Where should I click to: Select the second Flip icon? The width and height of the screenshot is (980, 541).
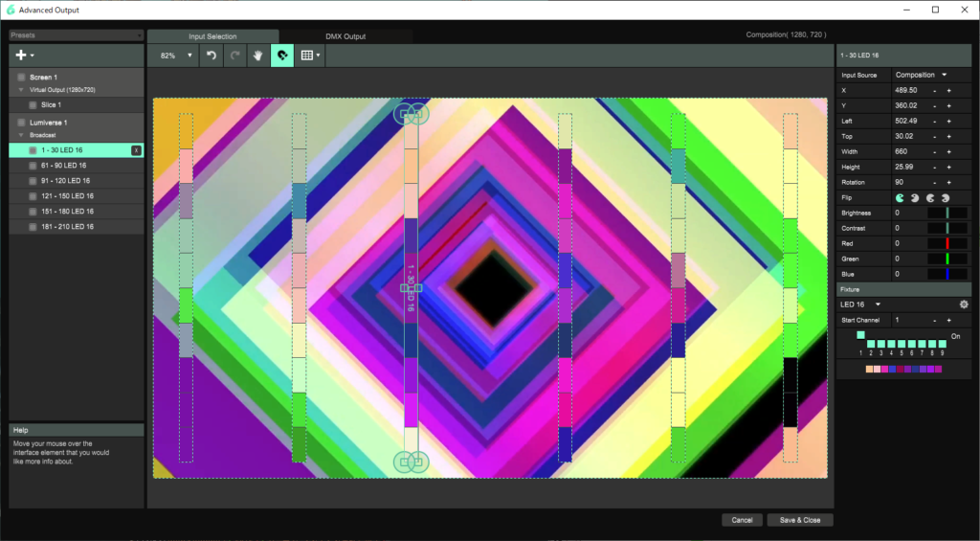point(914,197)
